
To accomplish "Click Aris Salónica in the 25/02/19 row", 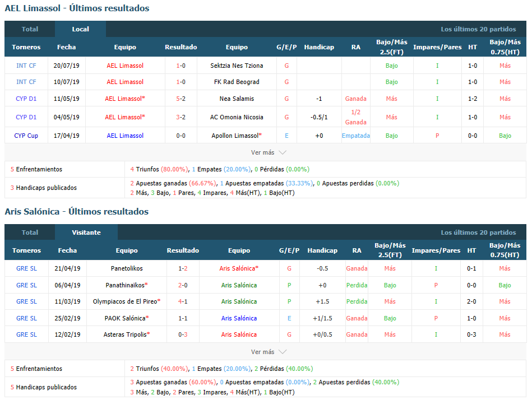I will [239, 318].
